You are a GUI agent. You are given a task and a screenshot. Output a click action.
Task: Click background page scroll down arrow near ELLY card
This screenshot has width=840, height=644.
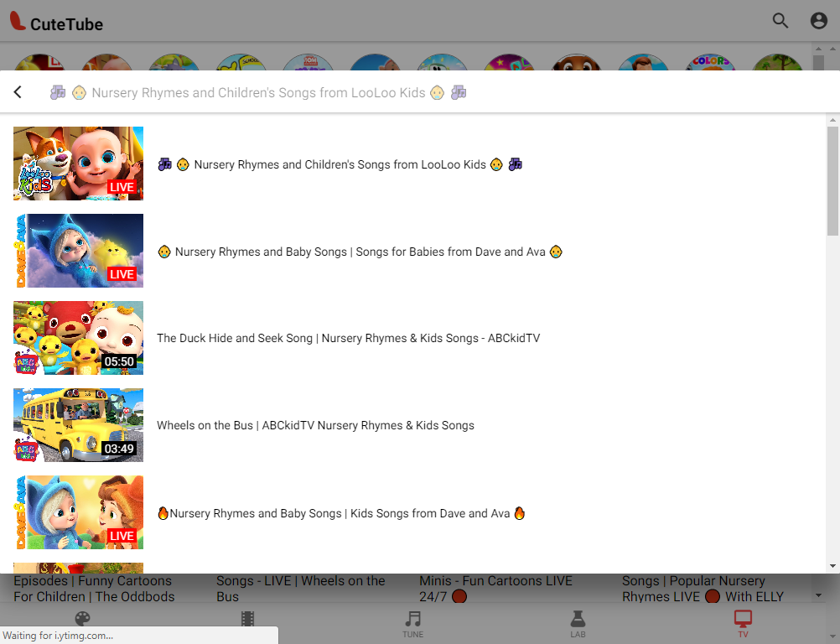click(x=818, y=595)
